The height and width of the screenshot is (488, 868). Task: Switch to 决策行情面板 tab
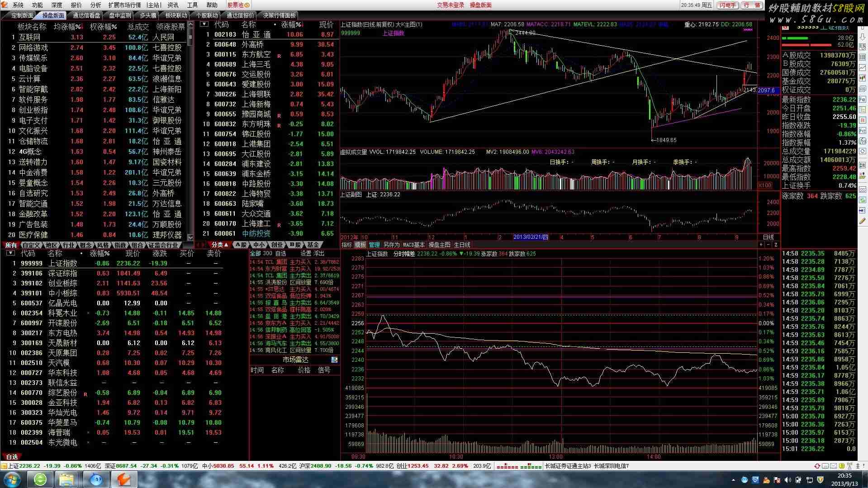point(280,15)
